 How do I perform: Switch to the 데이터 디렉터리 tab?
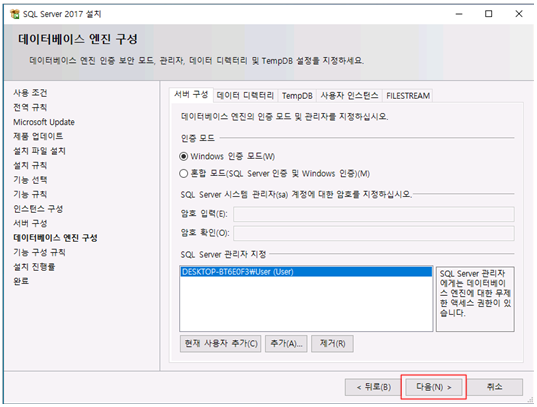[245, 96]
